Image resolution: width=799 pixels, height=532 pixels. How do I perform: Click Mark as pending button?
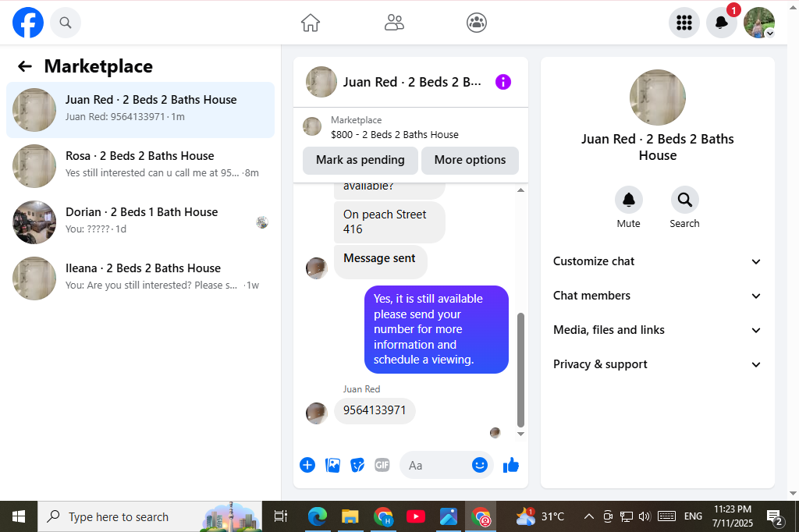pos(360,160)
